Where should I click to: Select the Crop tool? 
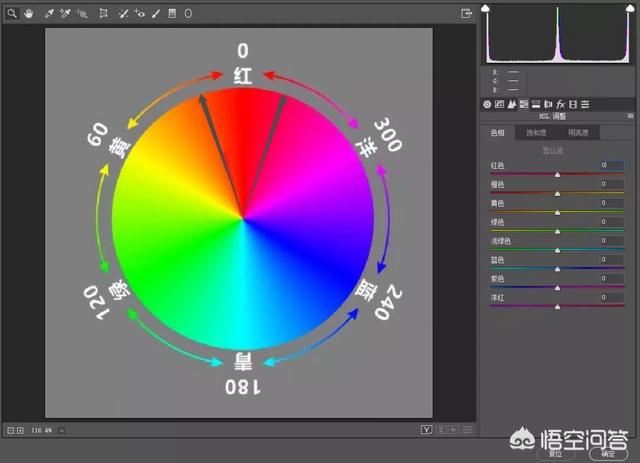(103, 14)
